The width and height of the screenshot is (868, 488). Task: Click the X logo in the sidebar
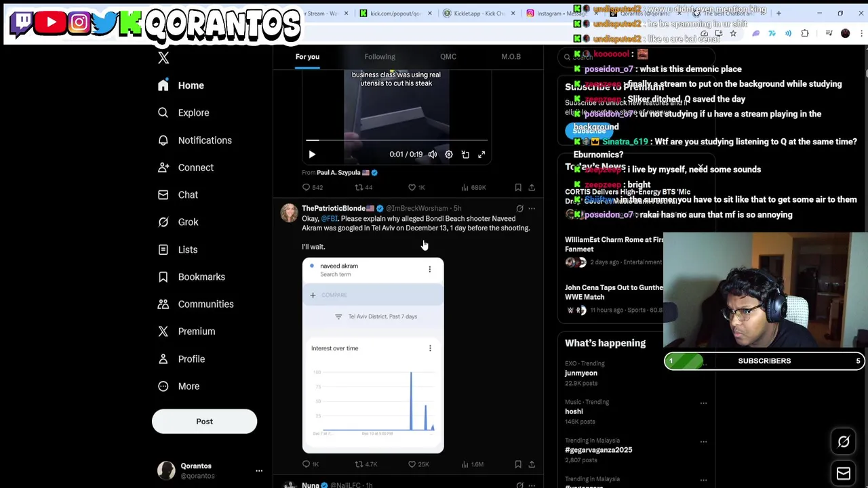click(163, 58)
